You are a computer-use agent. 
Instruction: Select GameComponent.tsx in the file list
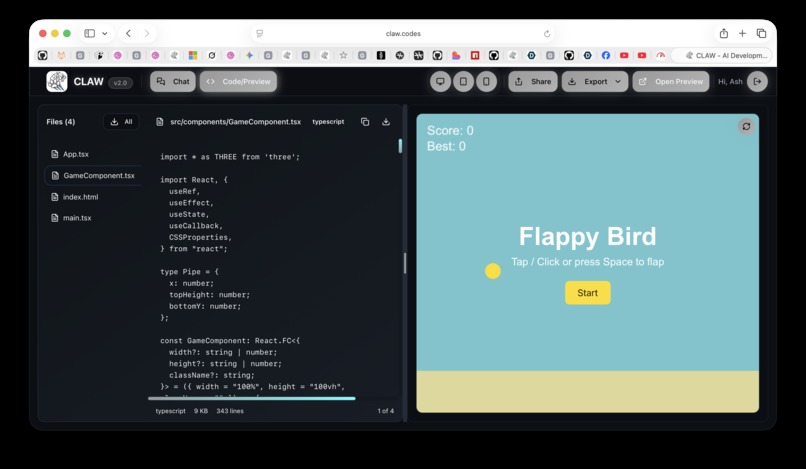[94, 175]
